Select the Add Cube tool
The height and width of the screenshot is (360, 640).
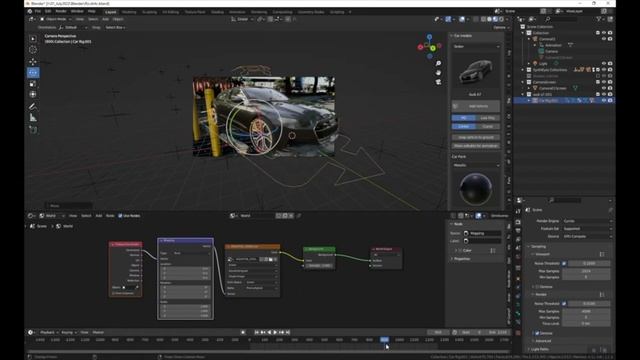(33, 130)
